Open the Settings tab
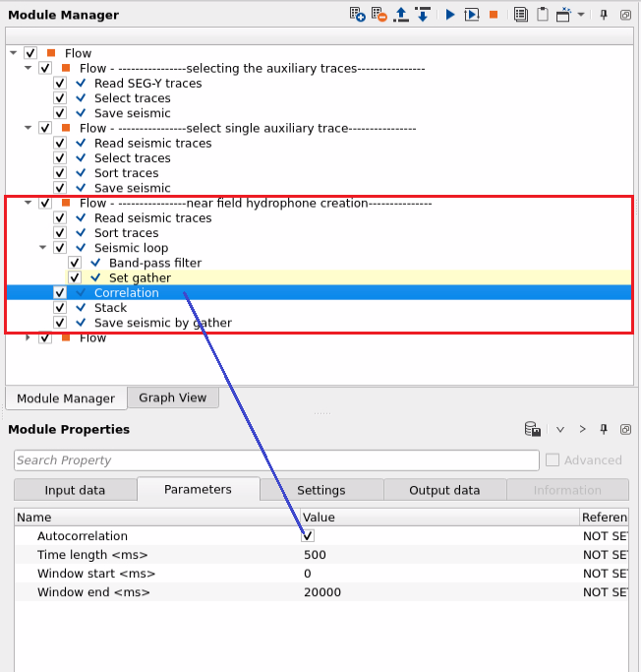641x672 pixels. [x=321, y=490]
